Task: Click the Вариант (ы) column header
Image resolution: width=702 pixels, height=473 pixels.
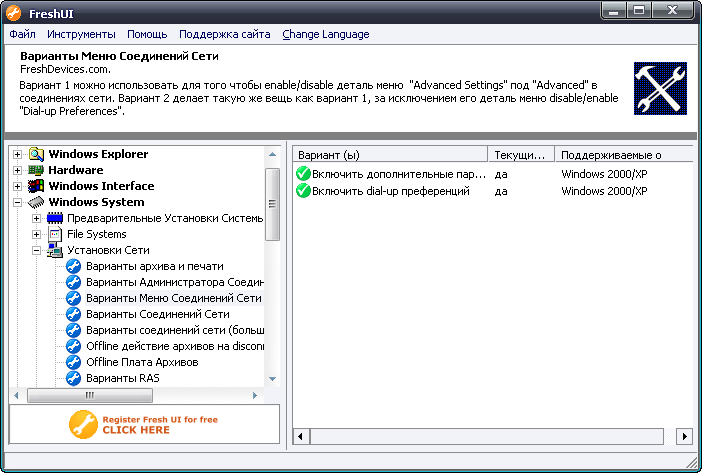Action: (x=390, y=155)
